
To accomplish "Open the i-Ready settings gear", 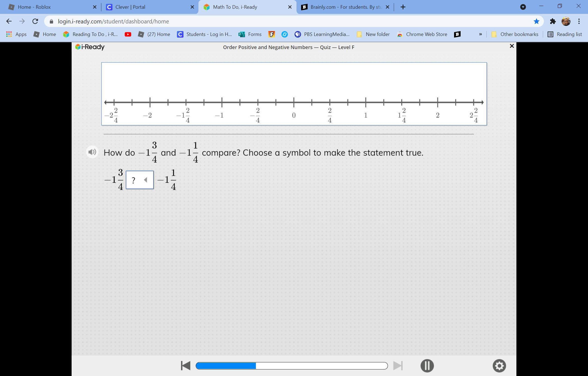I will point(499,366).
